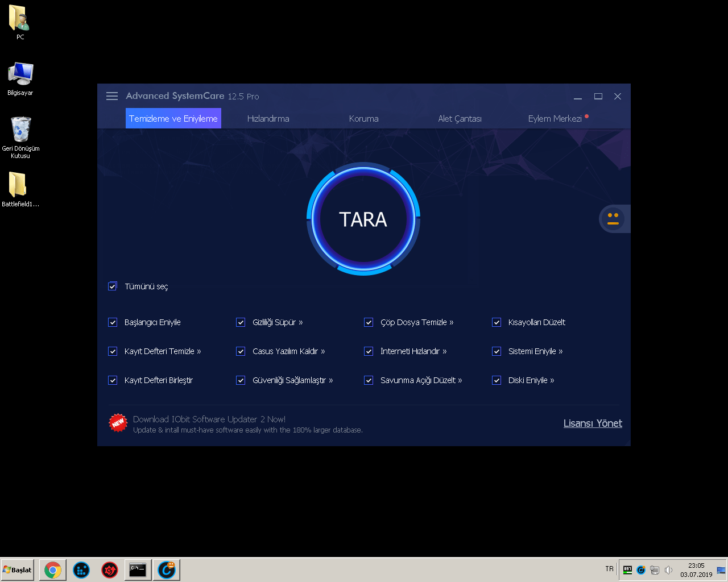Expand Savunma Açığı Düzelt details arrow
728x582 pixels.
tap(460, 381)
